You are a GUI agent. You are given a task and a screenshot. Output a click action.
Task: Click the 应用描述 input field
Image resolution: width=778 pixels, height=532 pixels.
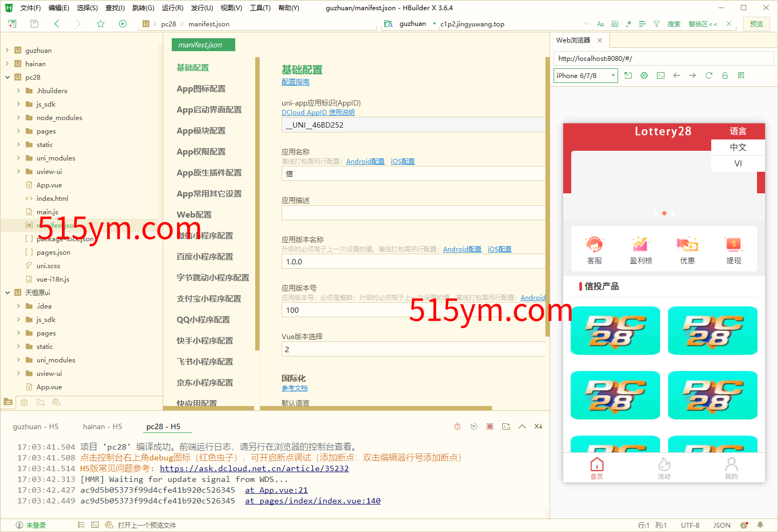[413, 213]
